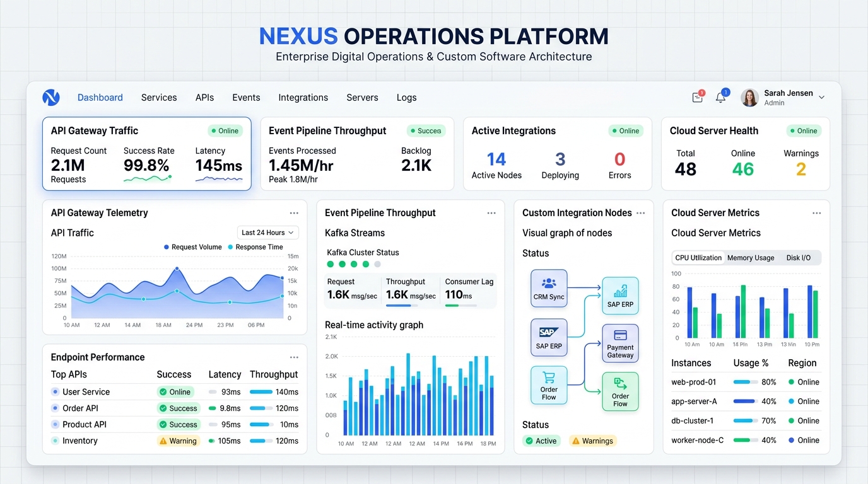This screenshot has height=484, width=868.
Task: Open the notifications bell icon
Action: (x=720, y=98)
